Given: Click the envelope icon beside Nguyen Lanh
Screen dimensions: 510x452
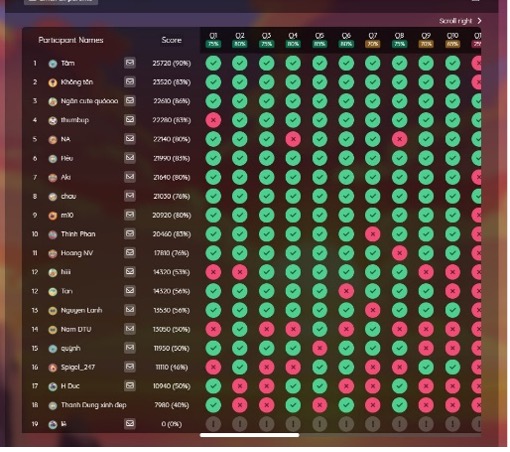Looking at the screenshot, I should tap(130, 310).
